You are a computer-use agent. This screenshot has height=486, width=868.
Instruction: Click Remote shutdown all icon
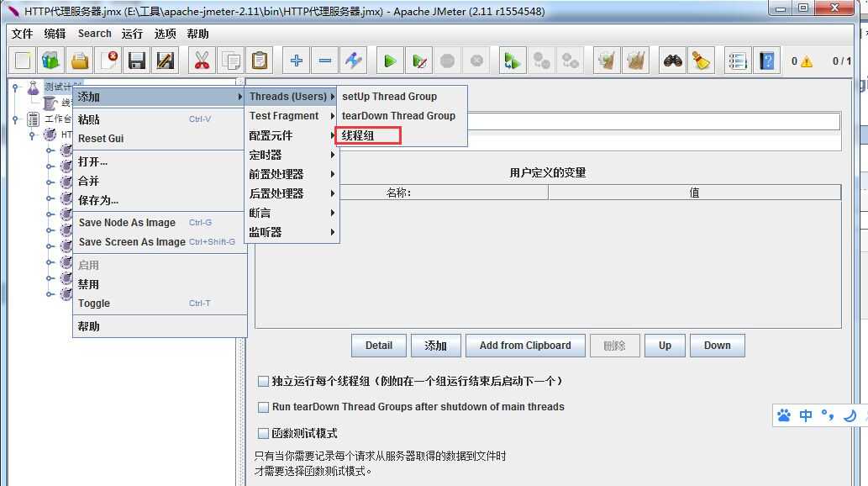(x=571, y=61)
